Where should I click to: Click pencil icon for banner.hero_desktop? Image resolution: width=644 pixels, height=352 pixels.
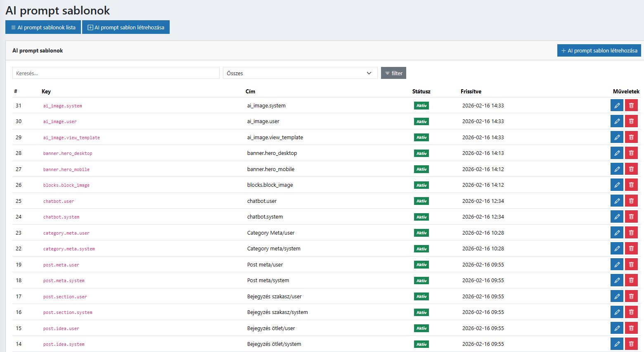click(617, 153)
